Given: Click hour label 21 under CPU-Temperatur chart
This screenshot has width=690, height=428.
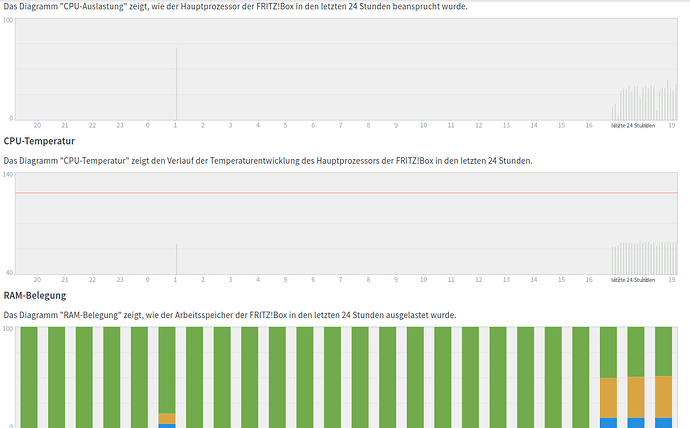Looking at the screenshot, I should pos(65,280).
